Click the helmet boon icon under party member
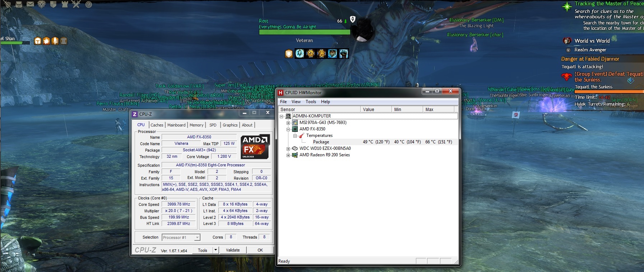This screenshot has height=272, width=644. [x=38, y=41]
